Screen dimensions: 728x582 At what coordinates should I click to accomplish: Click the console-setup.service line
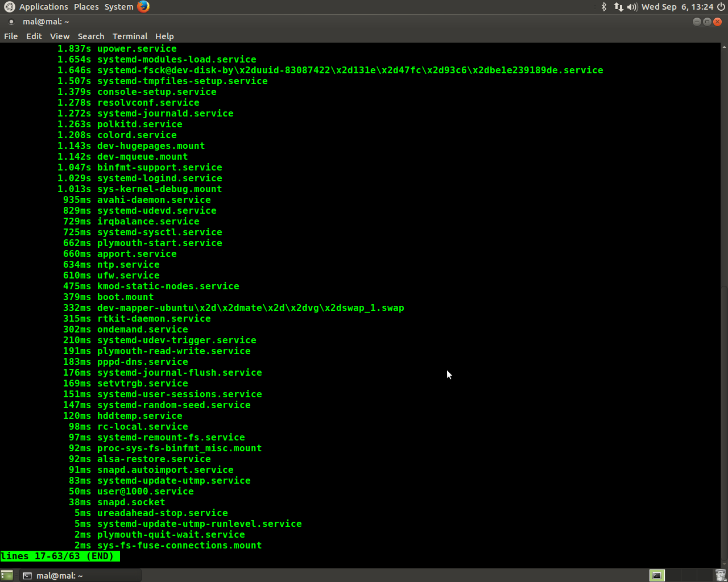click(136, 92)
